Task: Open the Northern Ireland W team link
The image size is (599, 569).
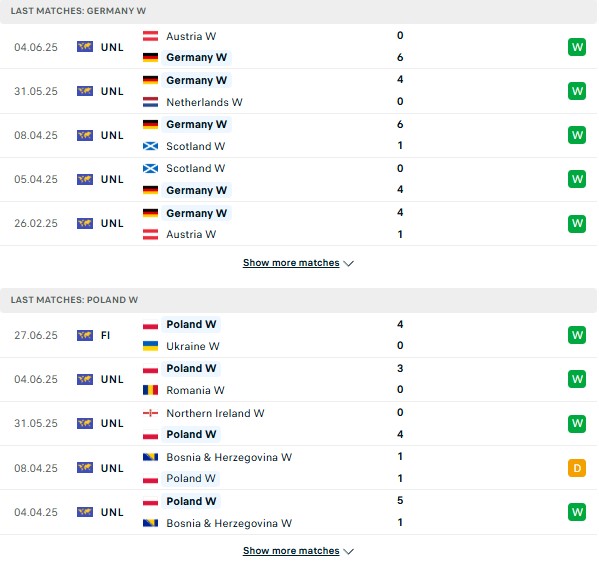Action: pos(215,413)
